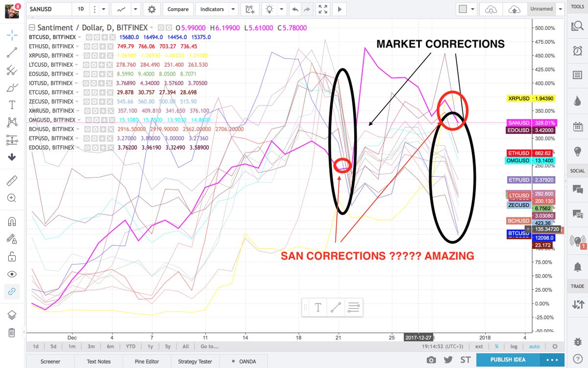Open public chat bubbles icon
The height and width of the screenshot is (368, 588).
click(577, 189)
